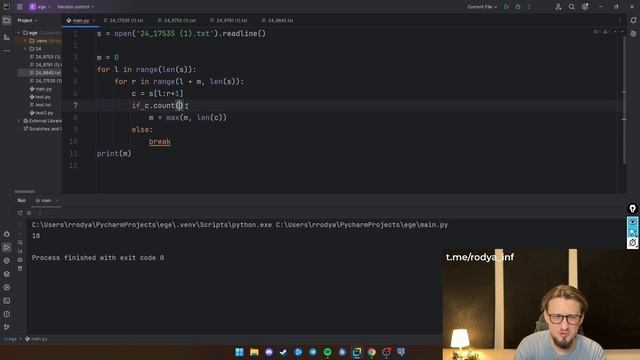
Task: Collapse the 24 folder in tree
Action: 25,49
